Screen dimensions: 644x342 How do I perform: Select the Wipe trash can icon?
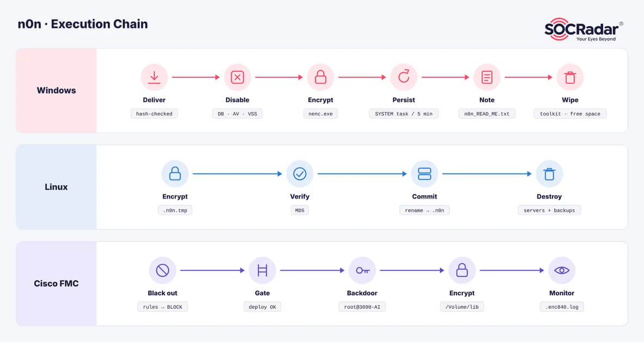pyautogui.click(x=570, y=77)
